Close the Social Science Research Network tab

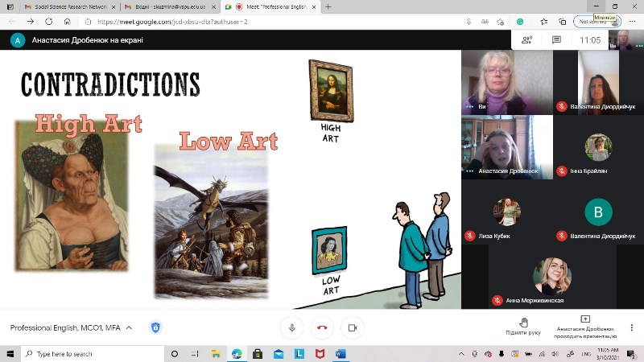click(x=114, y=7)
